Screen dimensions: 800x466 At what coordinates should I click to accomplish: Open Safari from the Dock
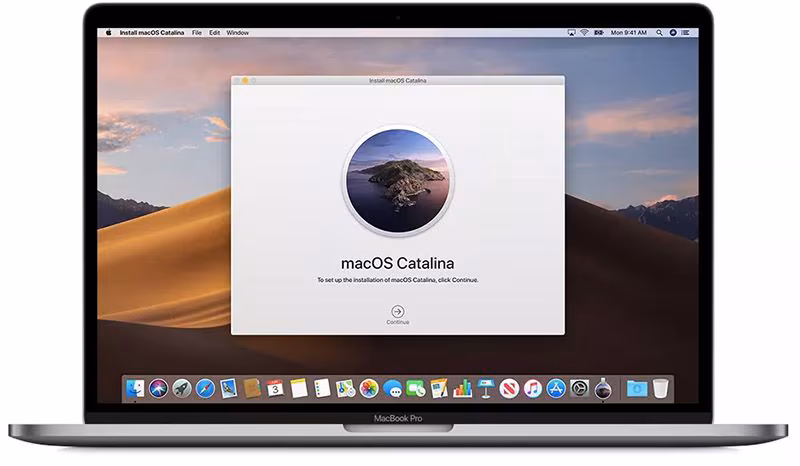click(205, 389)
